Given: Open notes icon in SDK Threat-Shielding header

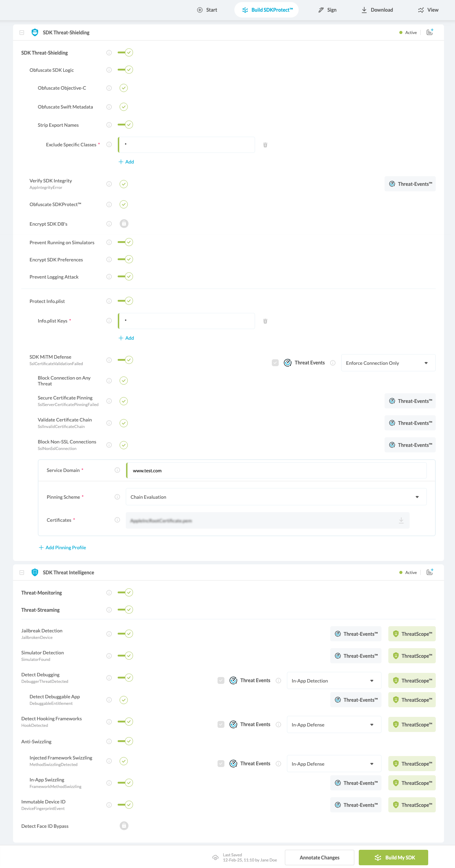Looking at the screenshot, I should (430, 32).
